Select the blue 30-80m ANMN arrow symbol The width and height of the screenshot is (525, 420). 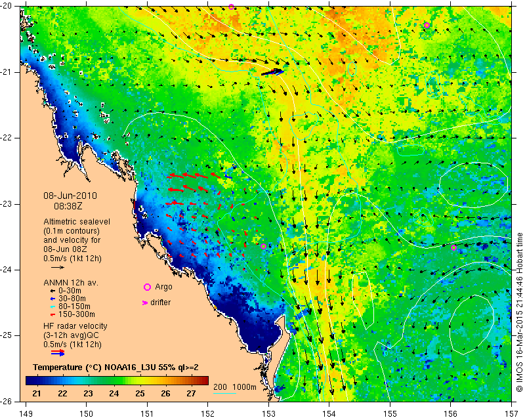point(52,299)
